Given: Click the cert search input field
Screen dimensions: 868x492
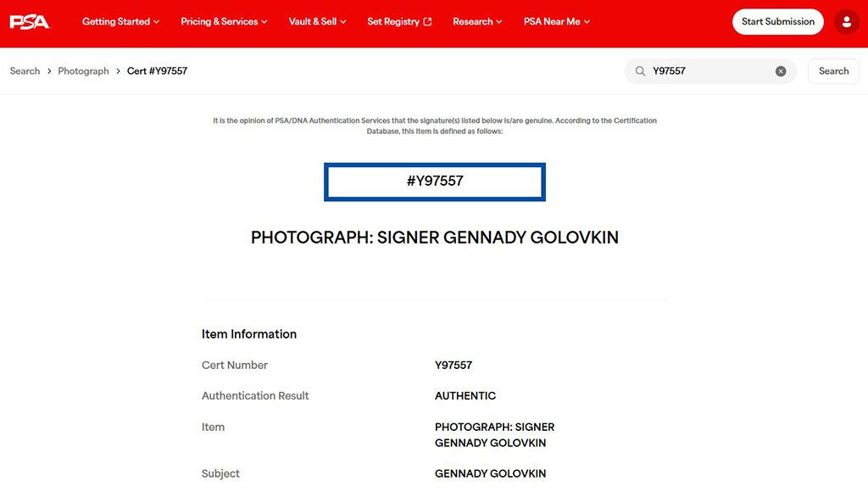Looking at the screenshot, I should click(708, 71).
